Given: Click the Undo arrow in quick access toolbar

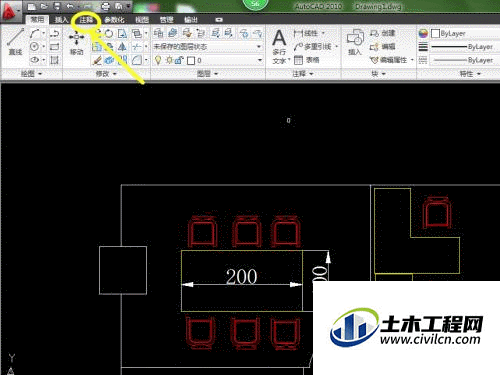Looking at the screenshot, I should (70, 6).
